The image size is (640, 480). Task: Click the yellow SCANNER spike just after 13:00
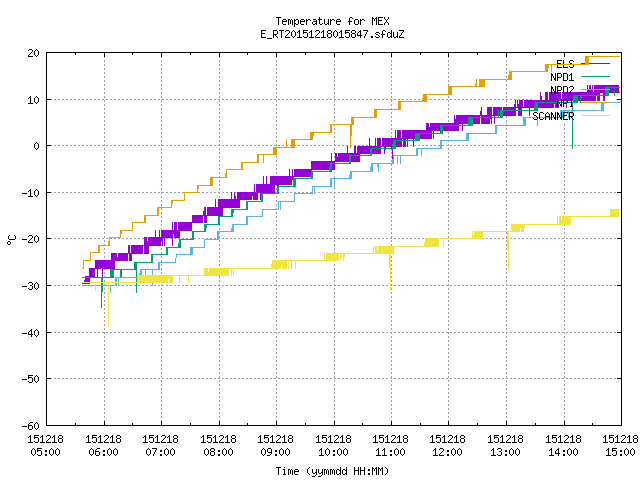pyautogui.click(x=508, y=250)
